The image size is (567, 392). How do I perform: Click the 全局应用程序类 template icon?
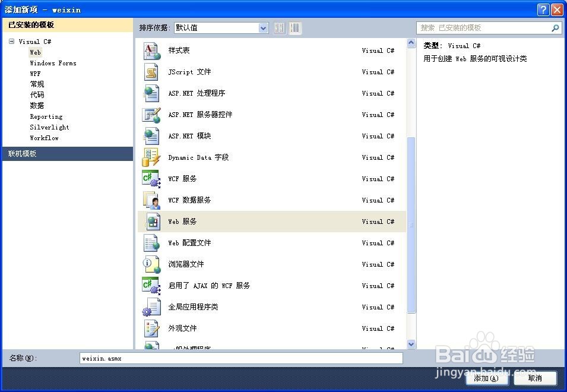(152, 306)
